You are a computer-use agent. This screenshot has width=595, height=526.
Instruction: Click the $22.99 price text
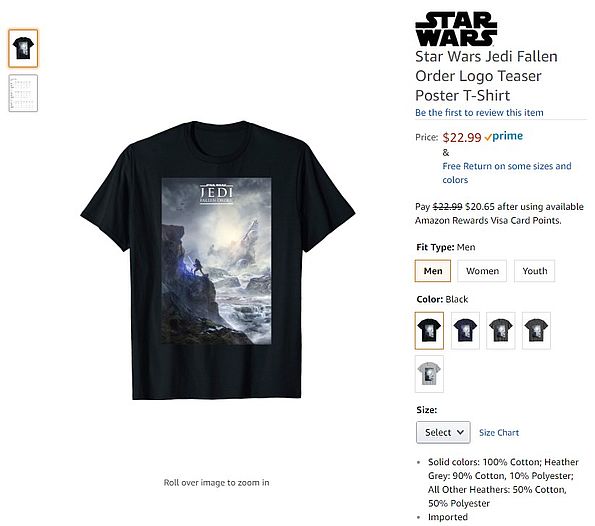pos(462,137)
